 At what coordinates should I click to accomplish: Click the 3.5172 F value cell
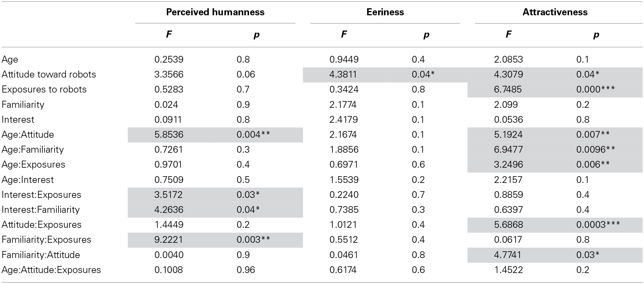[169, 195]
